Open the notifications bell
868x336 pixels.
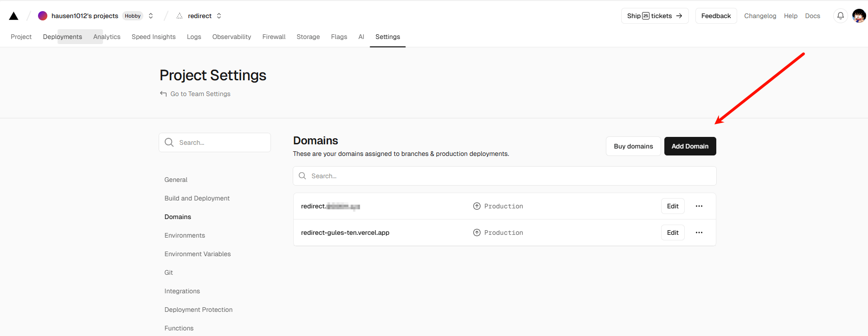click(840, 16)
